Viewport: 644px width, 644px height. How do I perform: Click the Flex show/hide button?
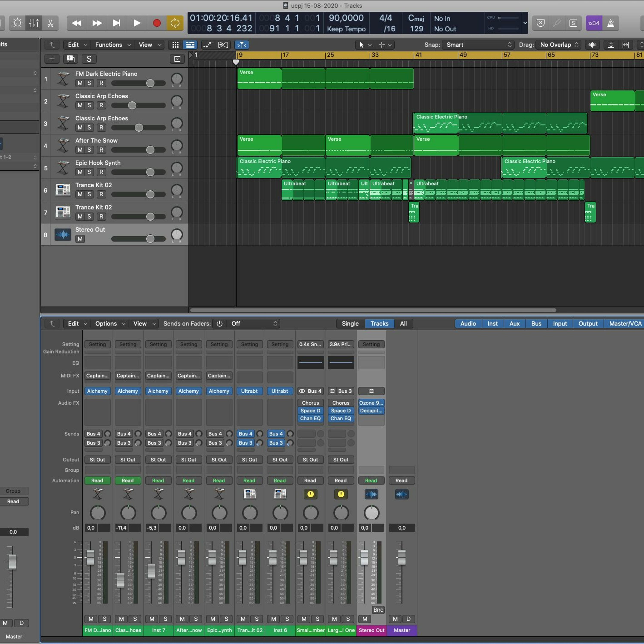pyautogui.click(x=223, y=45)
